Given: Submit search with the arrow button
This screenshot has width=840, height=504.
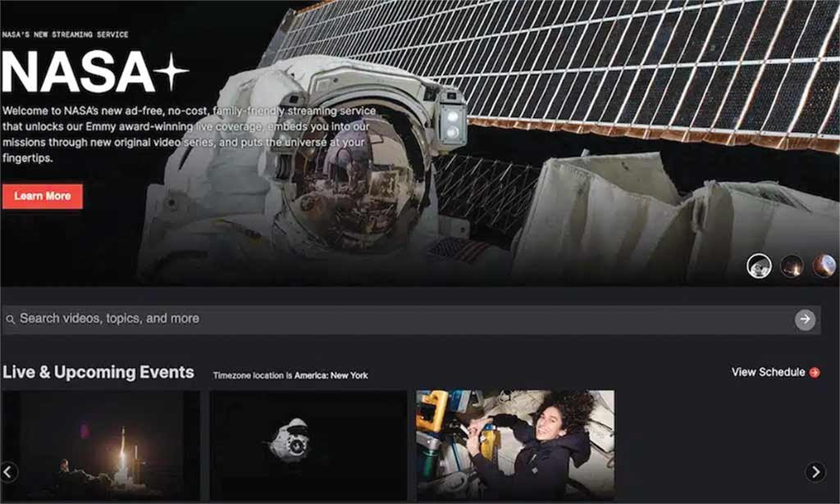Looking at the screenshot, I should coord(805,320).
